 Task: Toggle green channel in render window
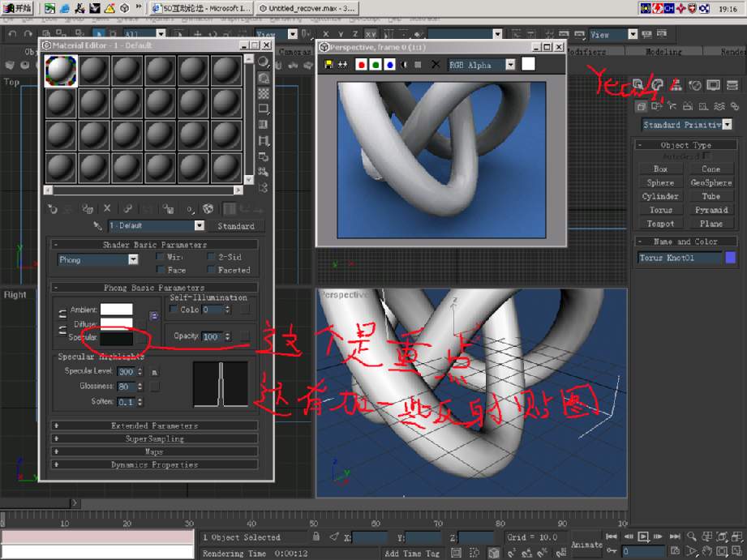376,65
